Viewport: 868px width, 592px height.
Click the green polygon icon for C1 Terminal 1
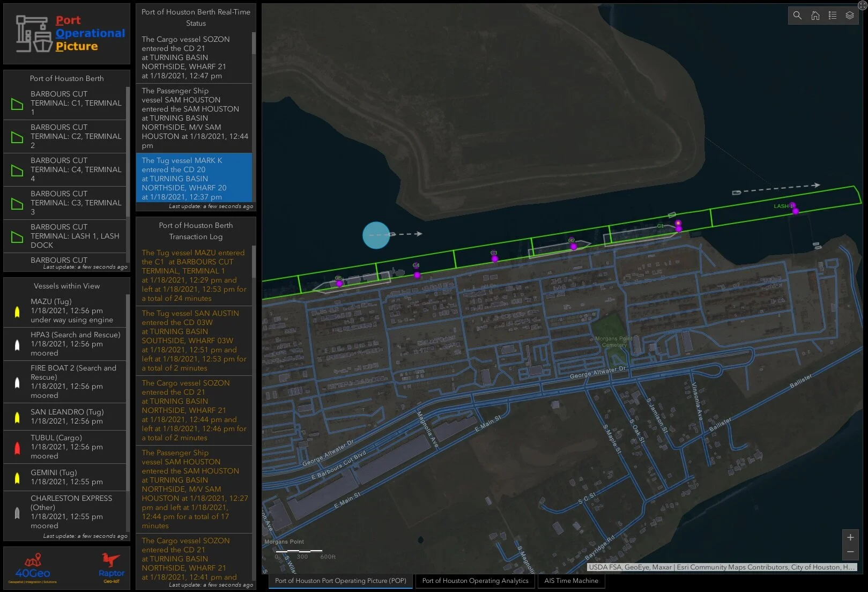[x=17, y=104]
